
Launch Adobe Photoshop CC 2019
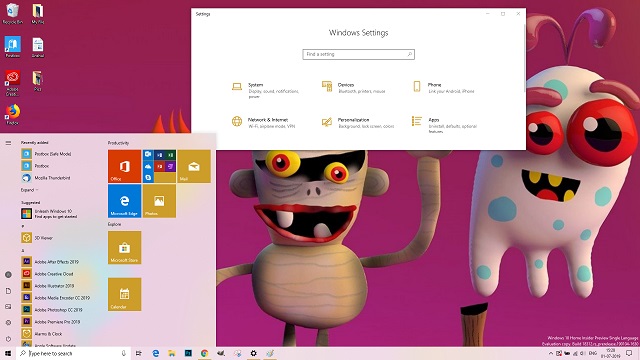click(52, 310)
